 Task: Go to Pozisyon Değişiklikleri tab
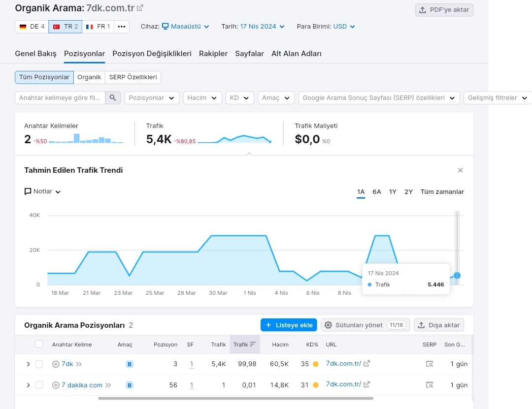[152, 54]
